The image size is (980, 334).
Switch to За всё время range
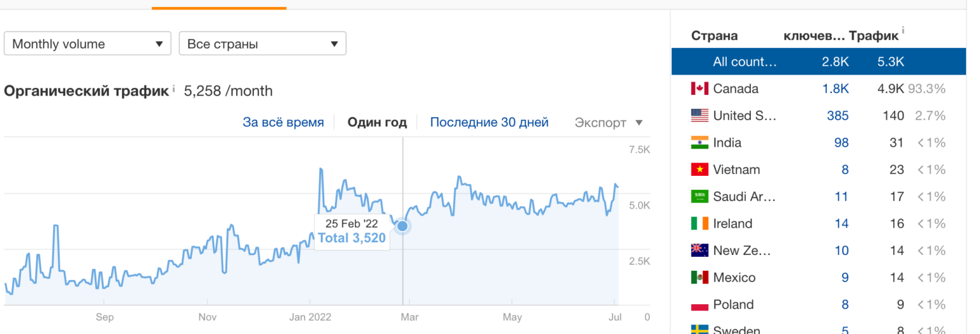[283, 122]
